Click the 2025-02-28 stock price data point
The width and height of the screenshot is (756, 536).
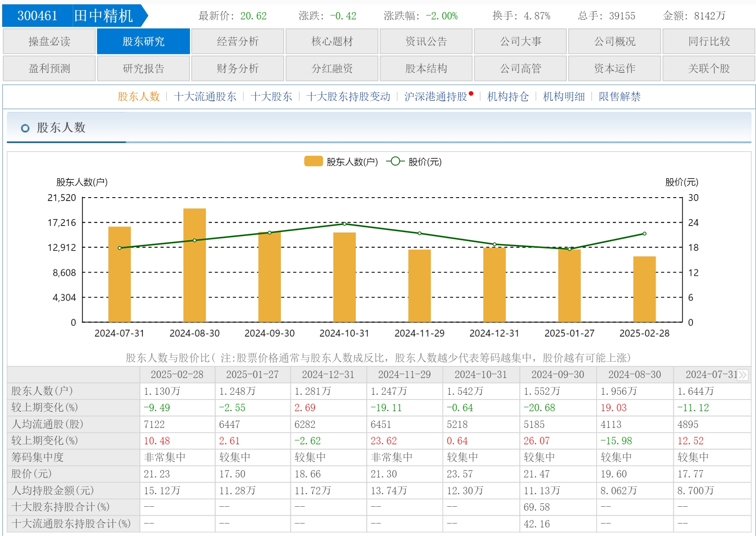tap(644, 234)
